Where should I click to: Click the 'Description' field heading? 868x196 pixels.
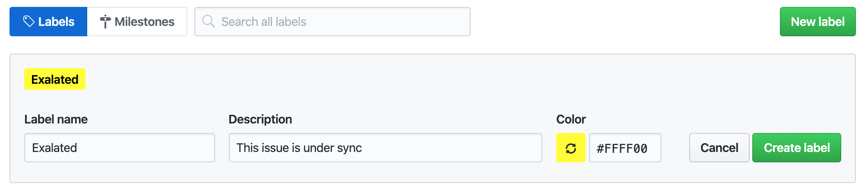260,119
